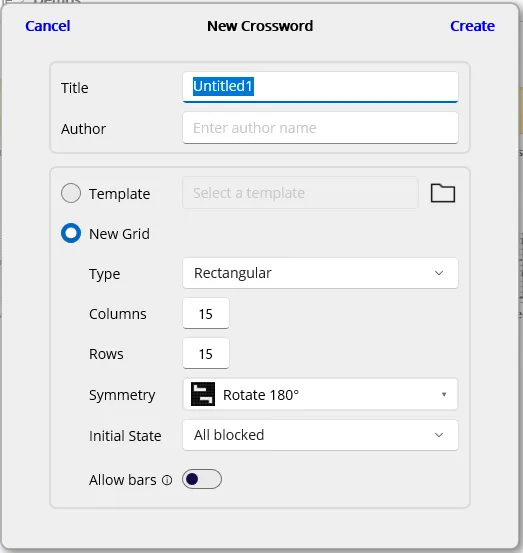Toggle the Allow bars switch
This screenshot has width=523, height=553.
202,479
